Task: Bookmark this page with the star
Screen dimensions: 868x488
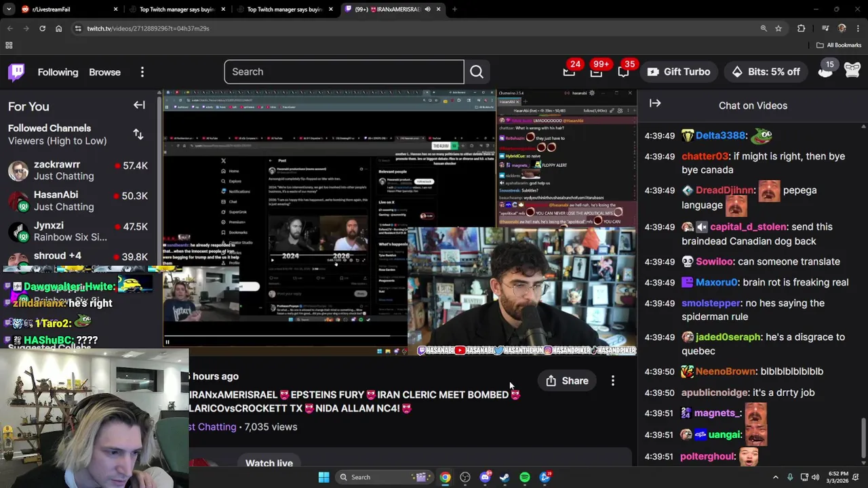Action: [778, 28]
